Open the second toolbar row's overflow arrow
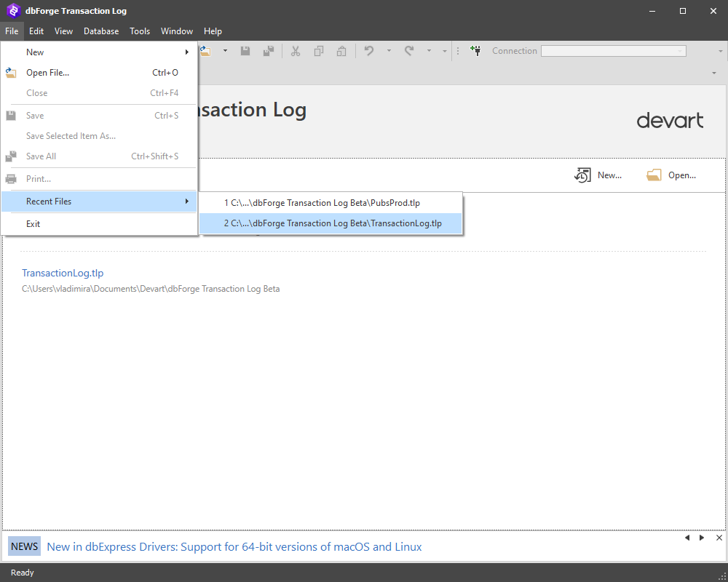The image size is (728, 582). coord(714,73)
